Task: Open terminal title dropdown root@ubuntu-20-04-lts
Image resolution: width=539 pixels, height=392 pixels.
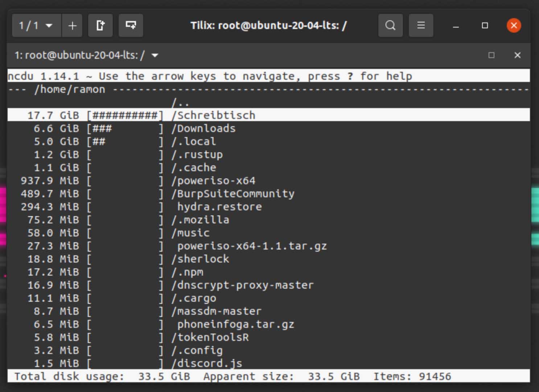Action: tap(87, 55)
